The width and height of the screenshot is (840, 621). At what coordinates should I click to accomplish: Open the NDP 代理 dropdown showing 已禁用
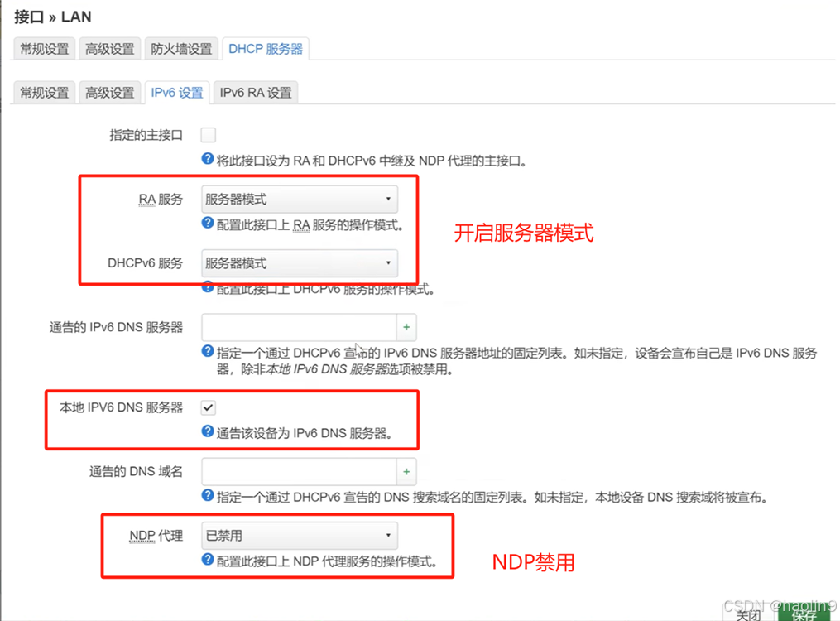pyautogui.click(x=300, y=535)
